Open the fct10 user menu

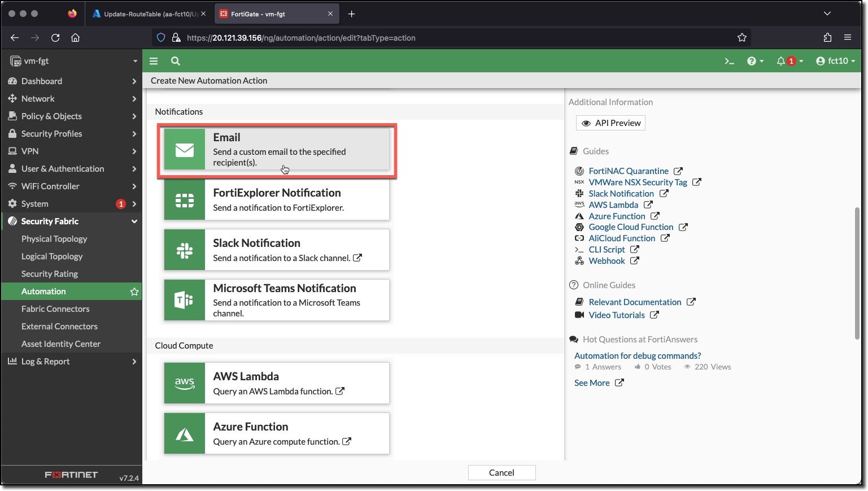click(x=835, y=61)
